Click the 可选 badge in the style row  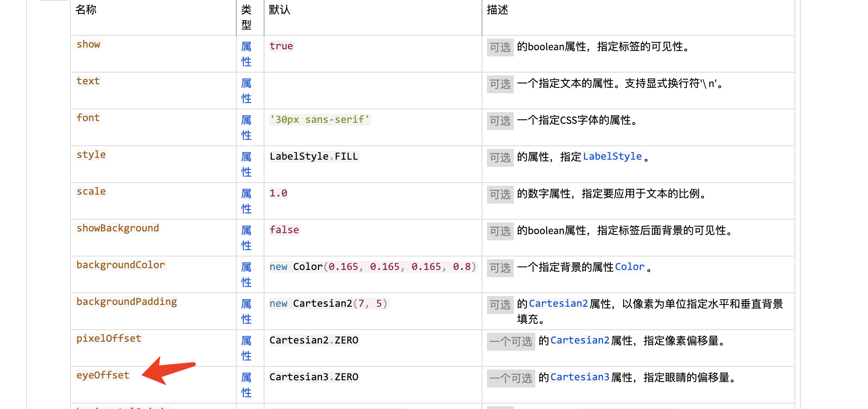[500, 158]
